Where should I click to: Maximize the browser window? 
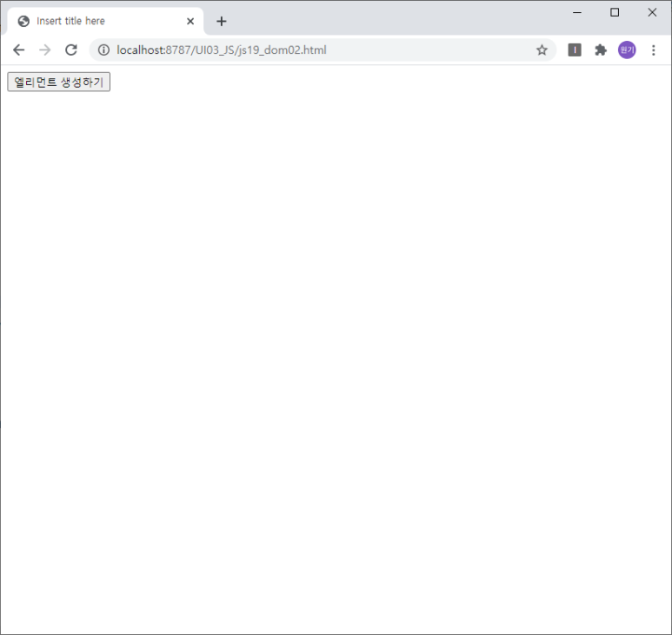click(x=615, y=12)
